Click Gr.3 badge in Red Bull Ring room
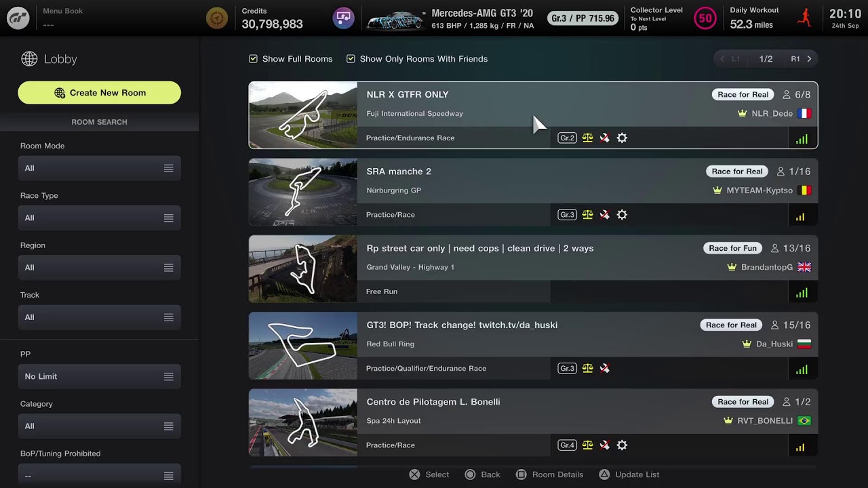The height and width of the screenshot is (488, 868). click(x=567, y=368)
